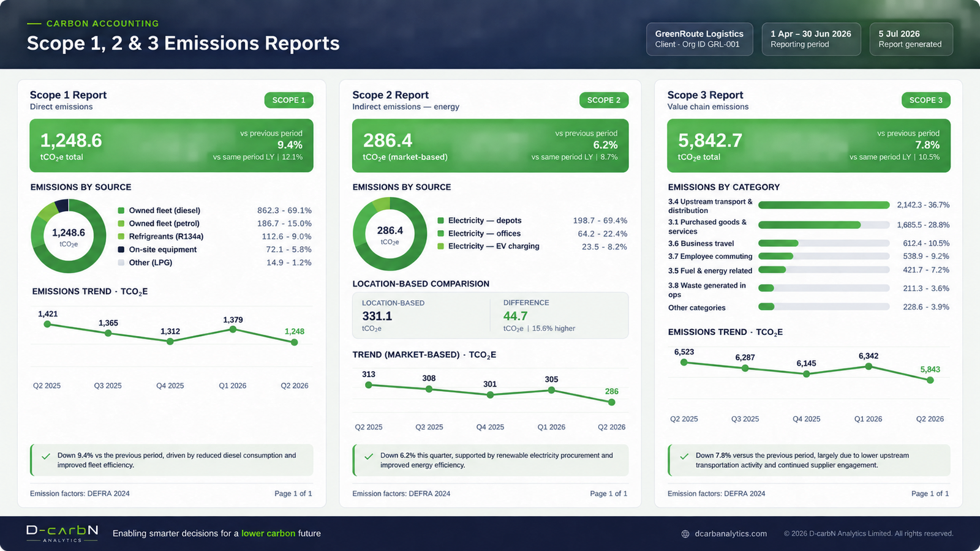This screenshot has width=980, height=551.
Task: Click the LOCATION-BASED value 331.1
Action: pyautogui.click(x=377, y=316)
